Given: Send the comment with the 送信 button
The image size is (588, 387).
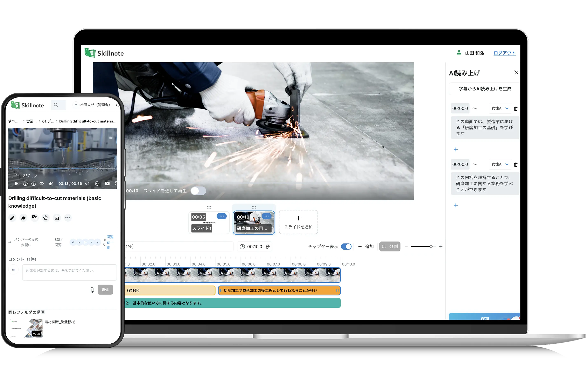Looking at the screenshot, I should [105, 289].
